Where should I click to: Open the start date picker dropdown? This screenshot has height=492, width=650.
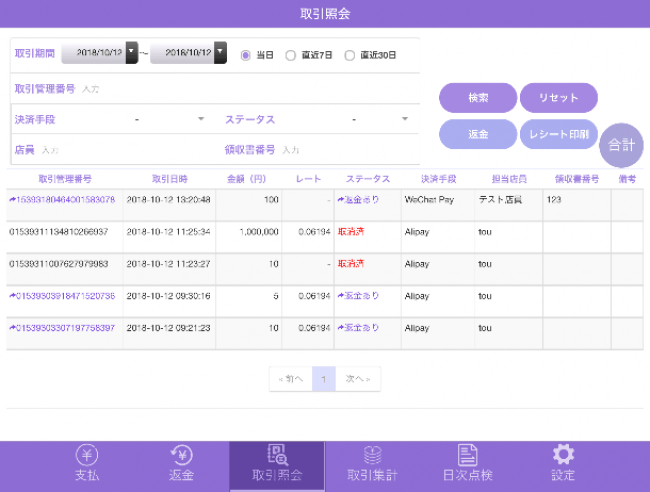132,53
